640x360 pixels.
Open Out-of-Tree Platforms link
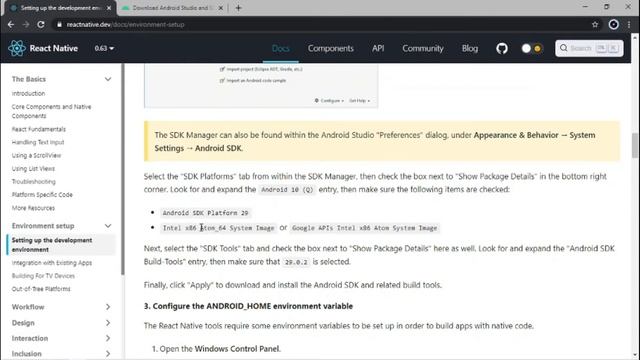click(x=41, y=289)
